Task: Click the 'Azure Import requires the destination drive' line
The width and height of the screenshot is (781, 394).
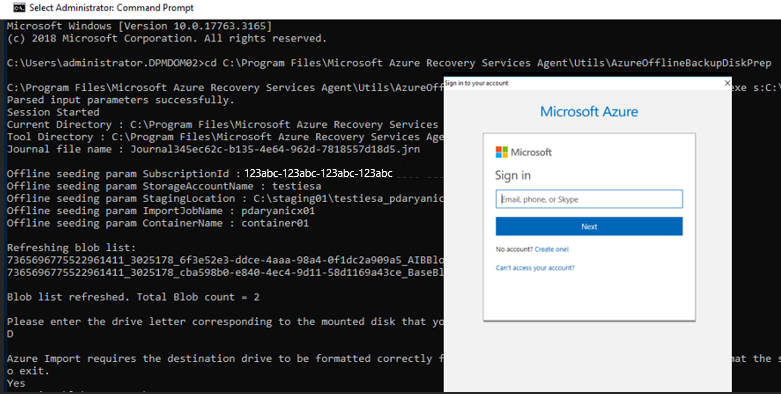Action: coord(225,359)
